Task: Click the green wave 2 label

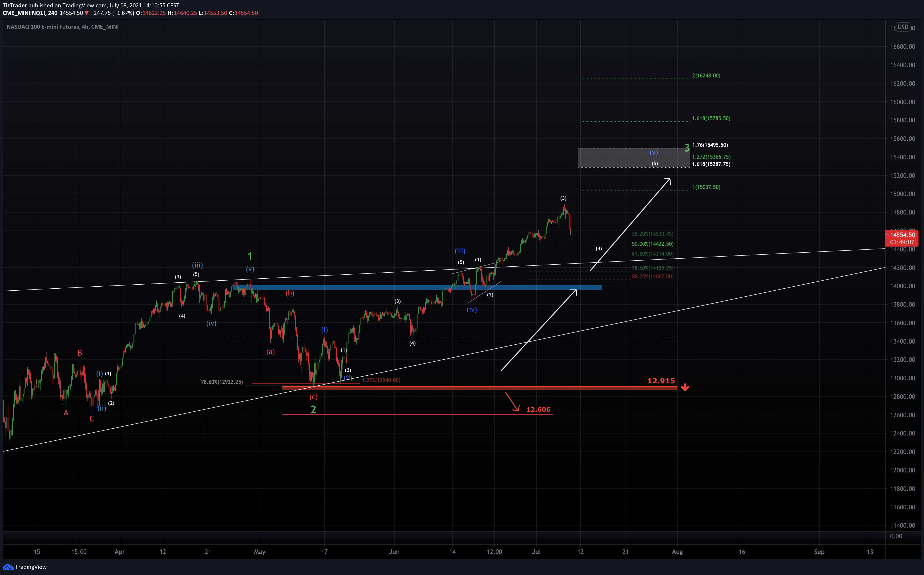Action: [313, 410]
